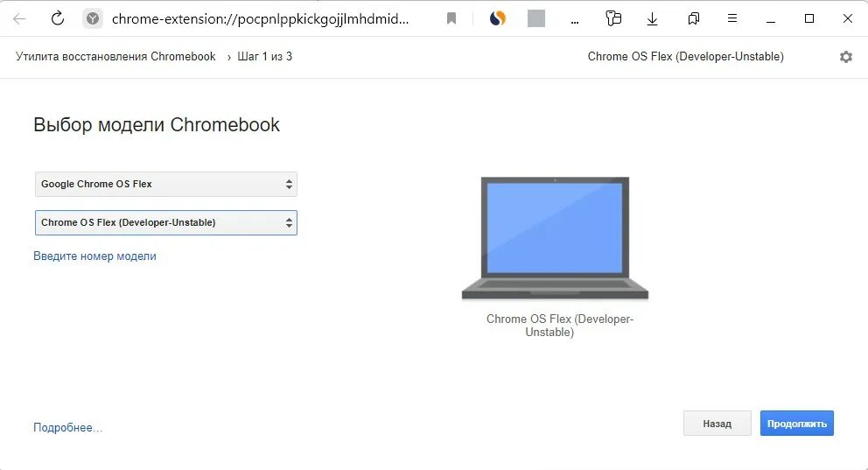Open the browser hamburger menu
This screenshot has height=470, width=868.
[731, 19]
